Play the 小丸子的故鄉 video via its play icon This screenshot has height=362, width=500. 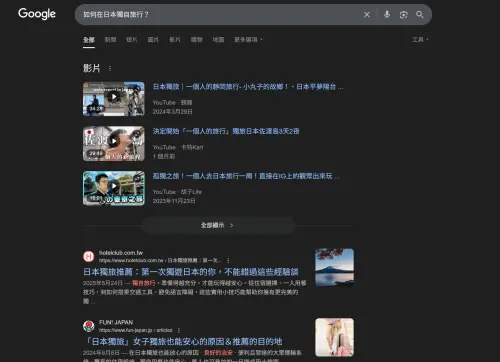pyautogui.click(x=114, y=97)
